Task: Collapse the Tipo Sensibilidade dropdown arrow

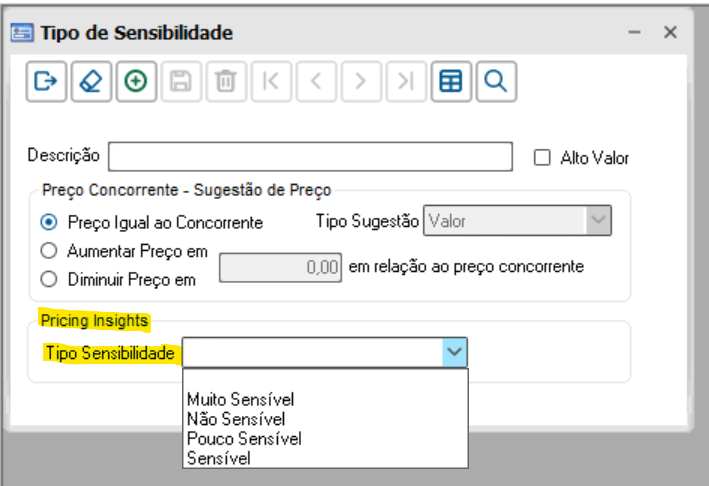Action: [x=454, y=352]
